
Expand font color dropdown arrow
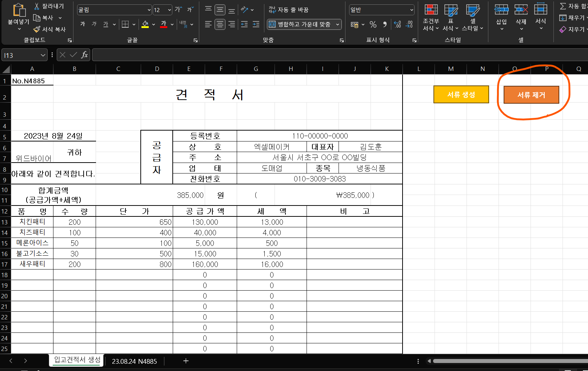click(x=172, y=24)
